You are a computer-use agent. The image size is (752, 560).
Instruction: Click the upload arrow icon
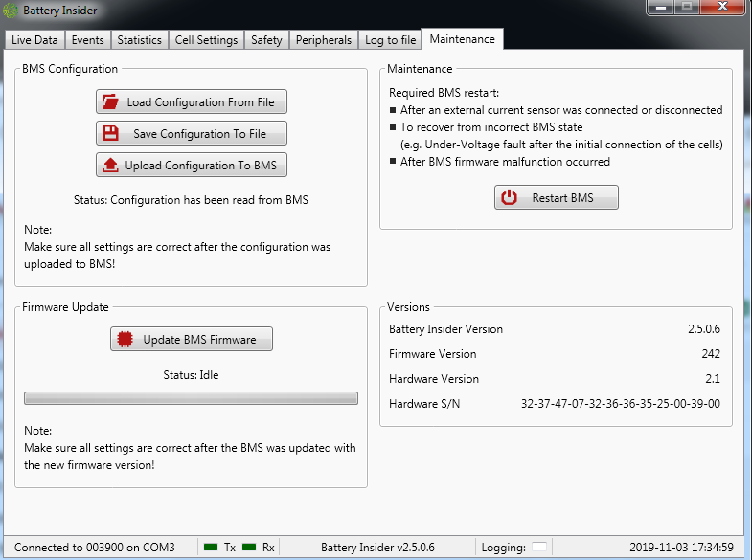(111, 166)
